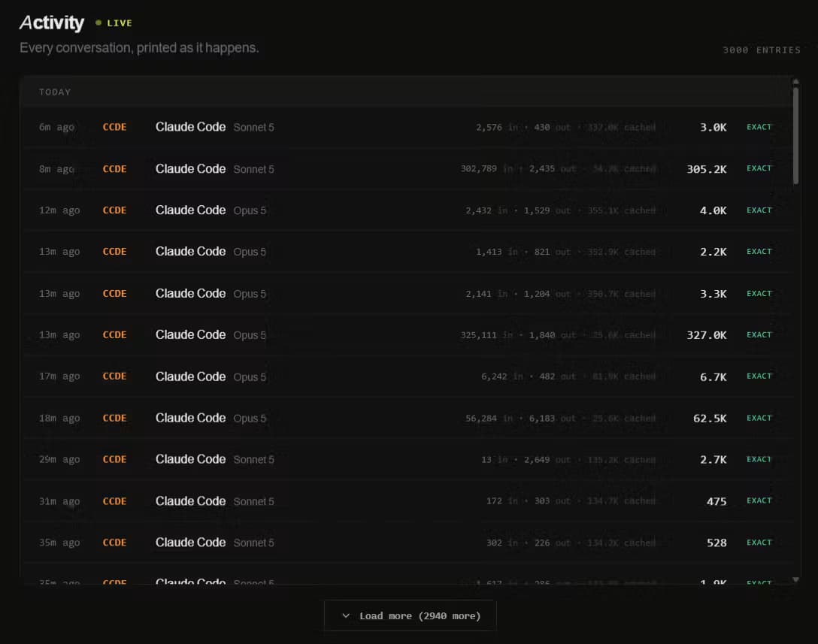Open the Claude Code entry from 8m ago
The width and height of the screenshot is (818, 644).
point(407,169)
